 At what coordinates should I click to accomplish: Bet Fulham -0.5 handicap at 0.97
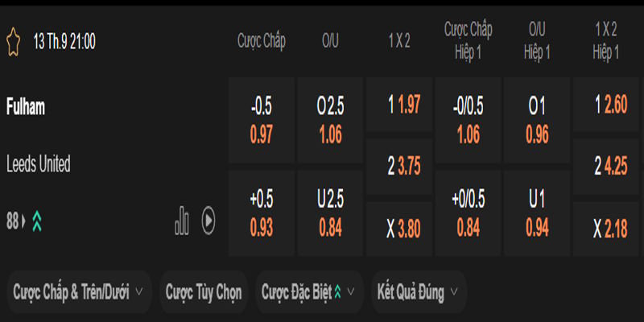(x=261, y=122)
